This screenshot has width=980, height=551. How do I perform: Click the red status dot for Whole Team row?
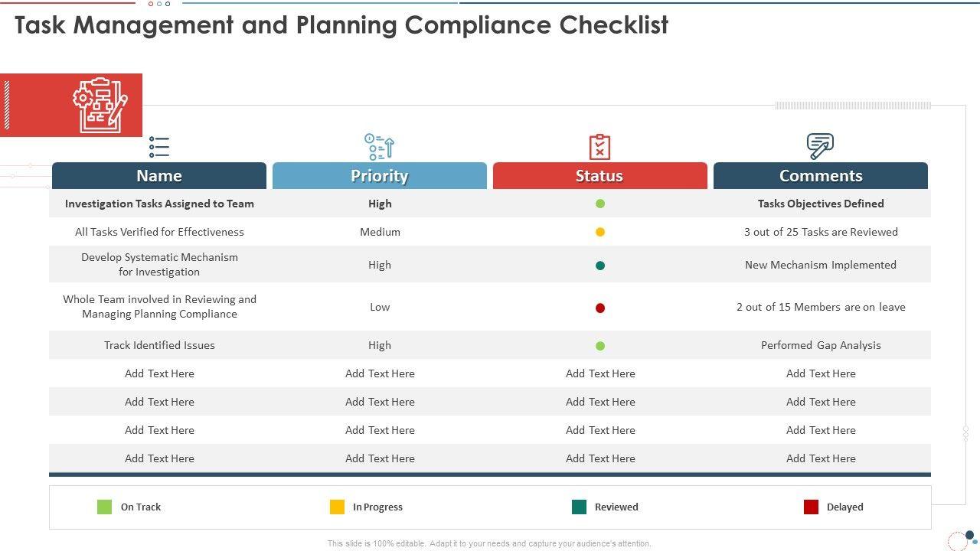point(600,308)
